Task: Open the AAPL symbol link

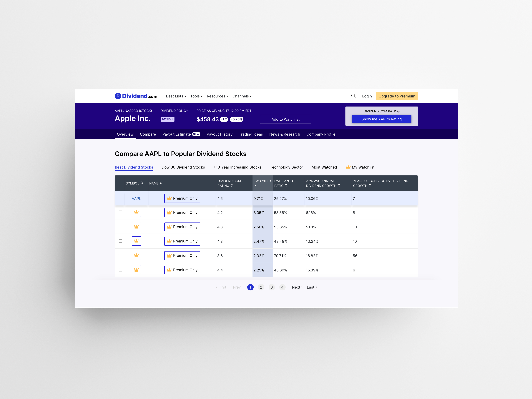Action: click(x=136, y=198)
